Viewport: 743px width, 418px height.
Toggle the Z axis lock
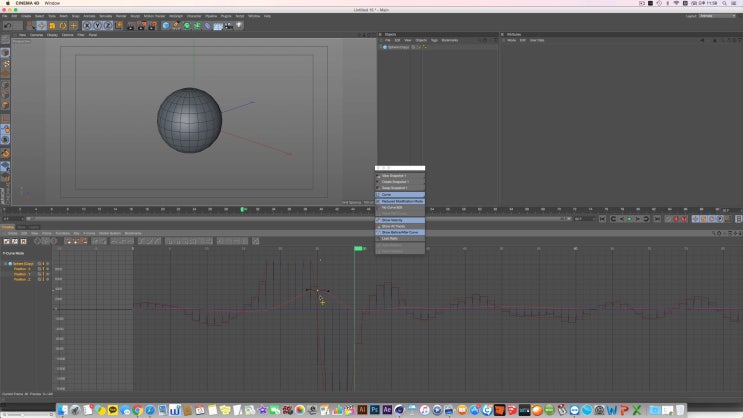(x=108, y=26)
